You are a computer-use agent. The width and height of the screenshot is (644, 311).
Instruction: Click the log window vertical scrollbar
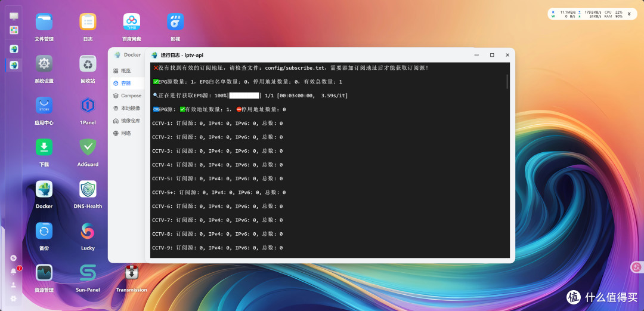(x=507, y=81)
